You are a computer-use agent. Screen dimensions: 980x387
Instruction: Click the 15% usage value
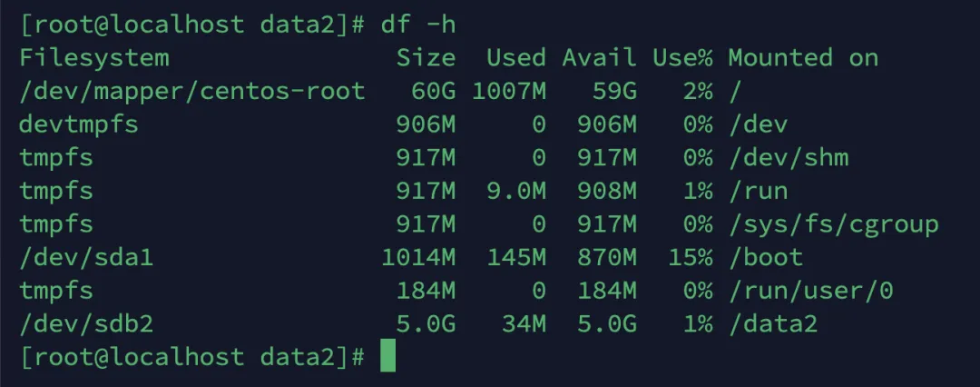click(x=690, y=257)
